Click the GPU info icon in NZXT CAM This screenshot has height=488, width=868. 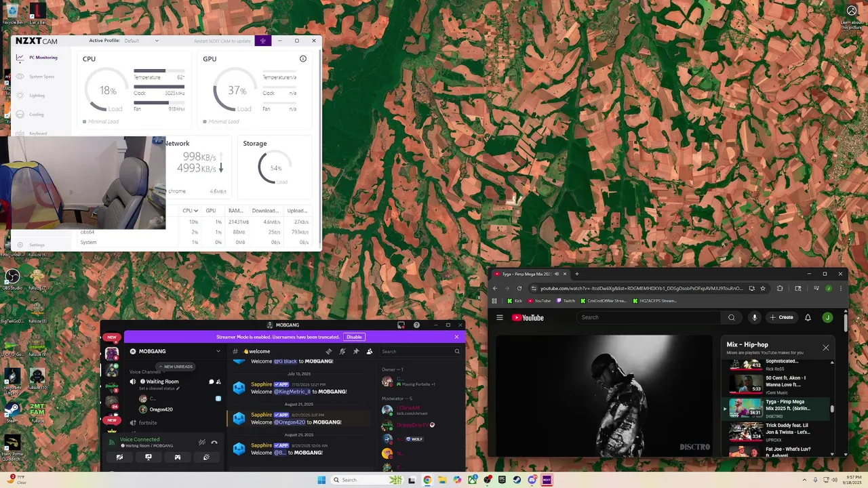coord(303,59)
